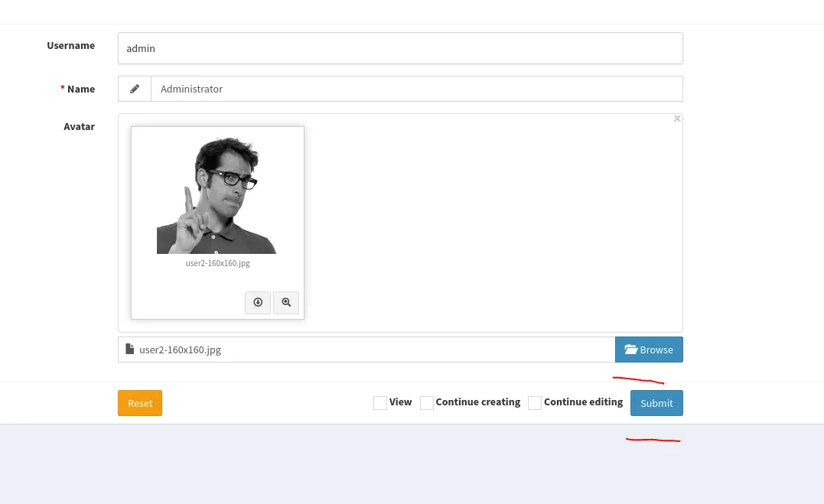824x504 pixels.
Task: Submit the form
Action: (x=656, y=403)
